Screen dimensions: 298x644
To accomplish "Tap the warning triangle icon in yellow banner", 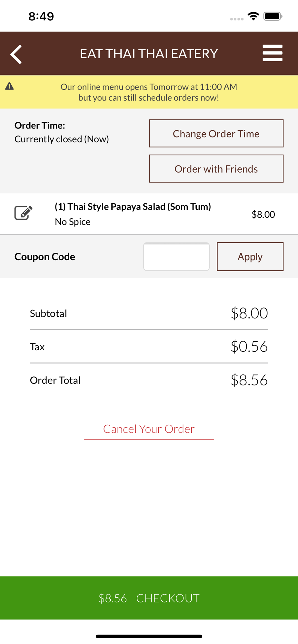I will 9,86.
